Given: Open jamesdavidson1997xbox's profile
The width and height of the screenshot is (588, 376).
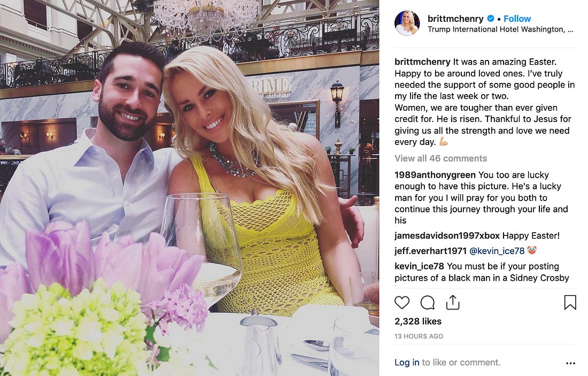Looking at the screenshot, I should pos(447,236).
